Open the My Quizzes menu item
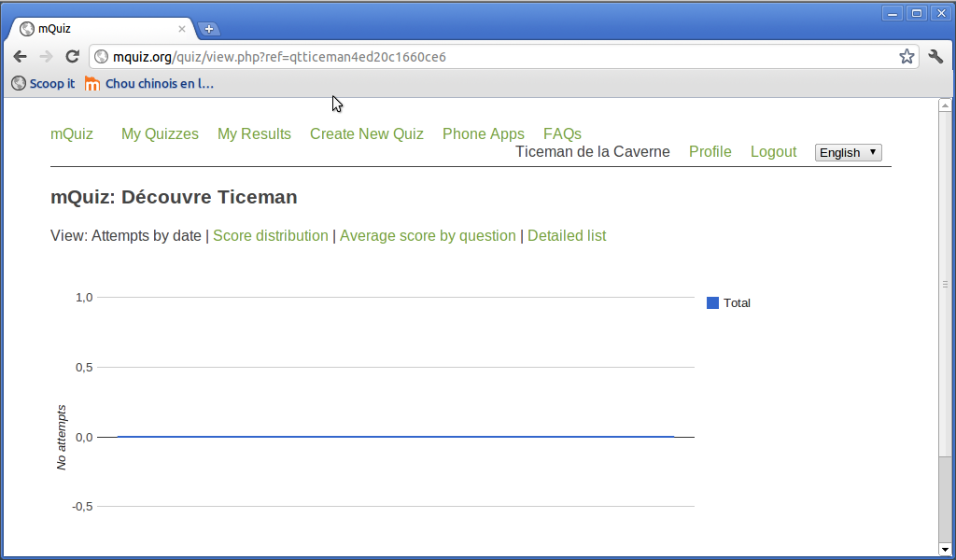 tap(160, 134)
